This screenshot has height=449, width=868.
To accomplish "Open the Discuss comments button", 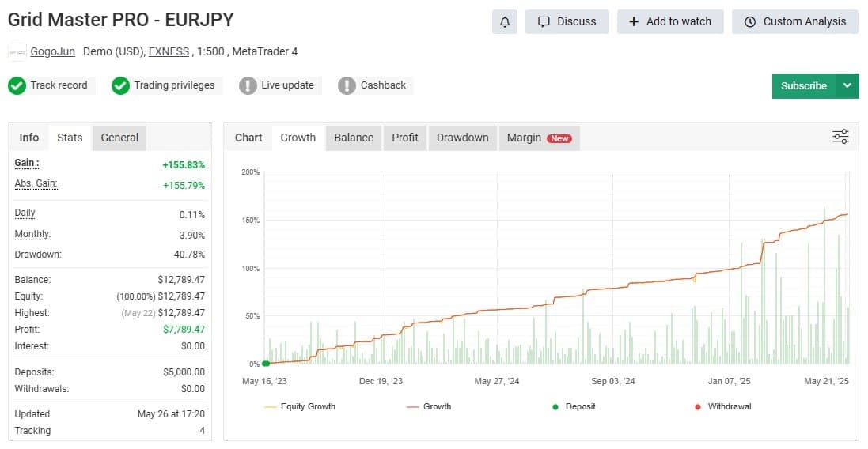I will (567, 22).
